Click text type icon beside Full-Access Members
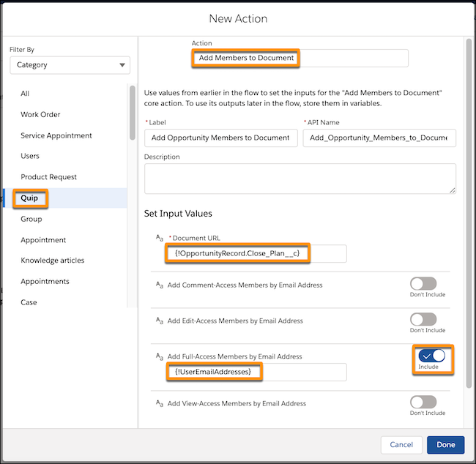Screen dimensions: 476x464 click(160, 356)
